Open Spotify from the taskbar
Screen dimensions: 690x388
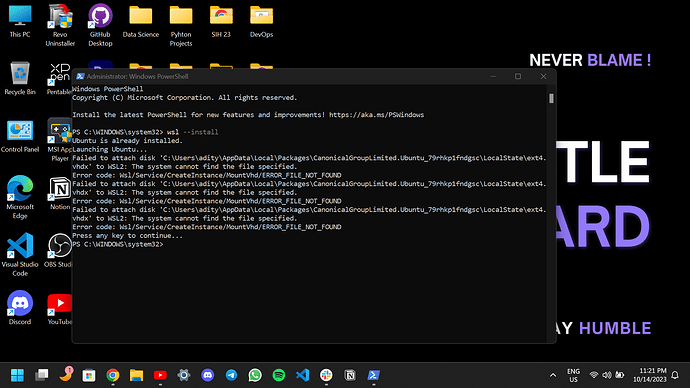pyautogui.click(x=279, y=375)
